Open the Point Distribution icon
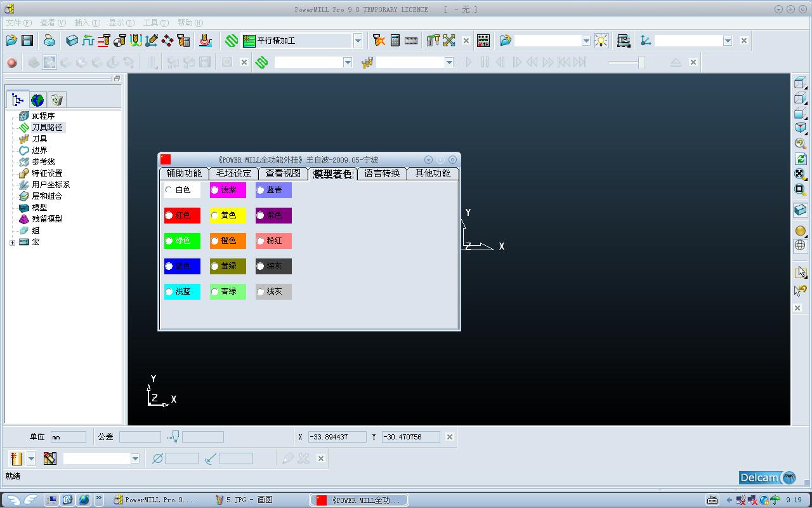This screenshot has height=508, width=812. [167, 41]
